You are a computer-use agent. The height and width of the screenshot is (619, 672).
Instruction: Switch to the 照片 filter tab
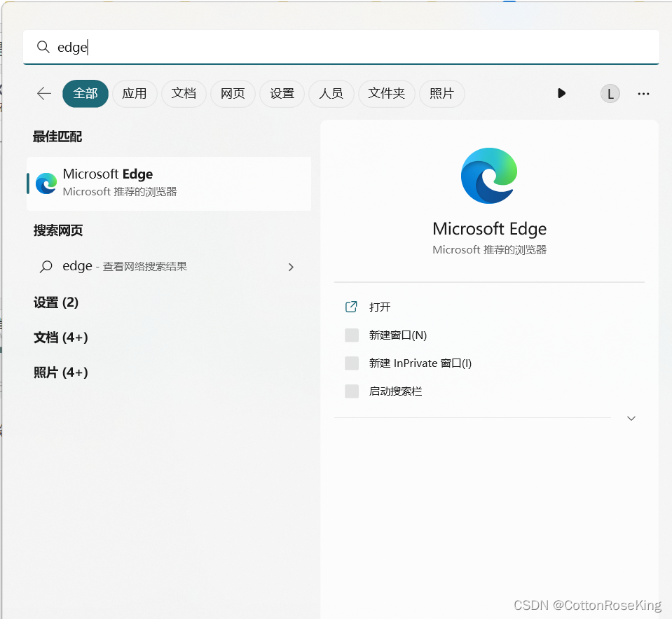pyautogui.click(x=442, y=93)
